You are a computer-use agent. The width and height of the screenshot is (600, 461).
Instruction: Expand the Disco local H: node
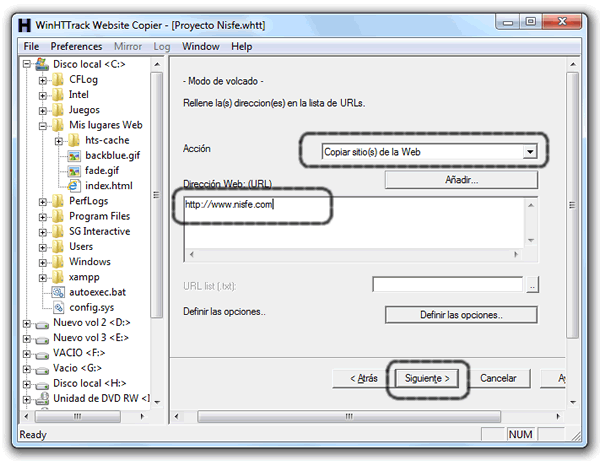(26, 384)
